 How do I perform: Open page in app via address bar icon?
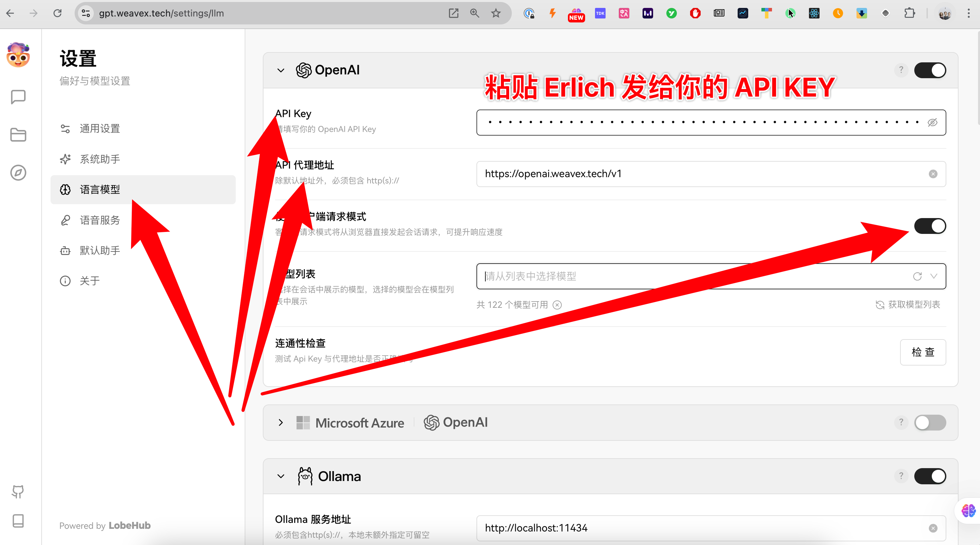[453, 13]
